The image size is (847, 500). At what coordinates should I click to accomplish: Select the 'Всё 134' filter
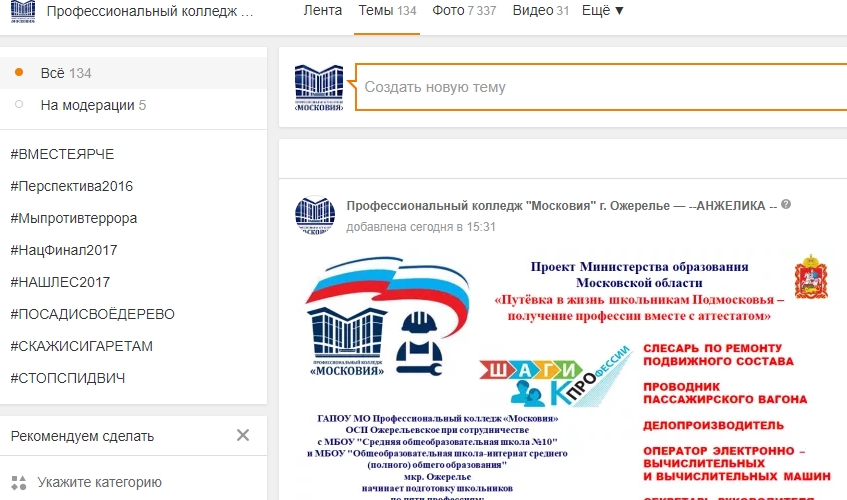66,73
